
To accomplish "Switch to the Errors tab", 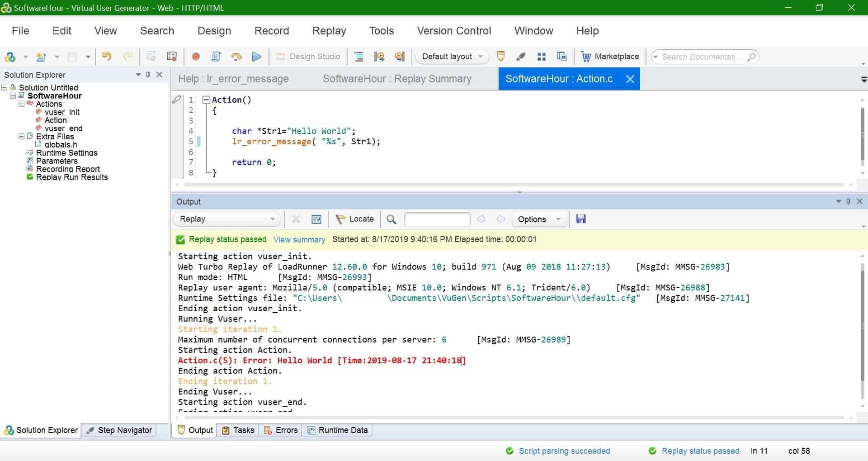I will (x=281, y=430).
